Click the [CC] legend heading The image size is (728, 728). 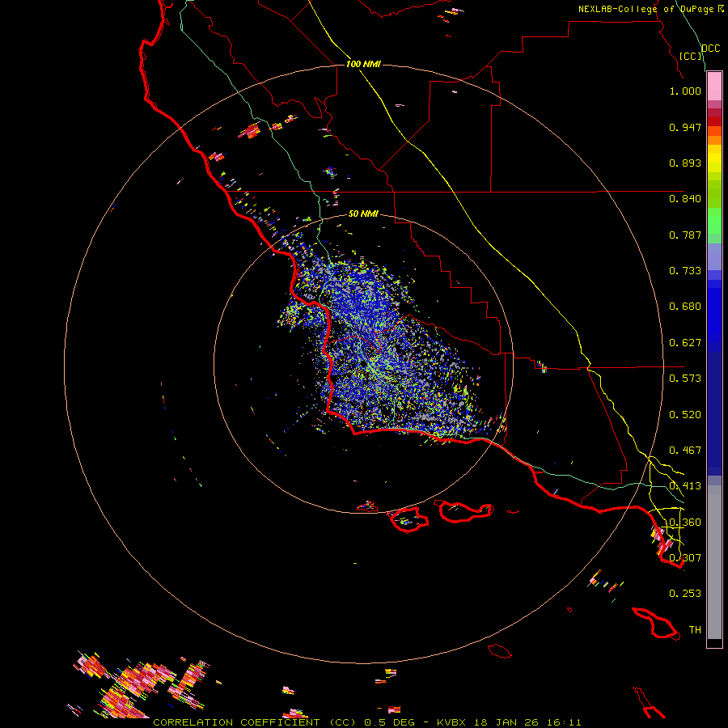coord(691,56)
